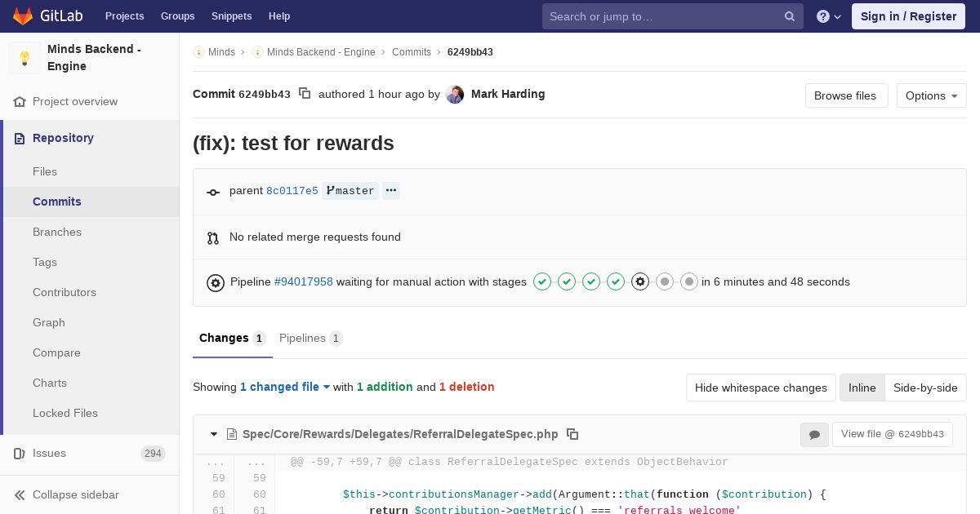This screenshot has height=514, width=980.
Task: Click the Repository document icon in sidebar
Action: pyautogui.click(x=20, y=139)
